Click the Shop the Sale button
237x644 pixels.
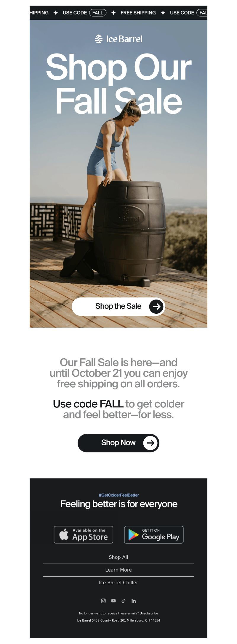click(x=118, y=306)
